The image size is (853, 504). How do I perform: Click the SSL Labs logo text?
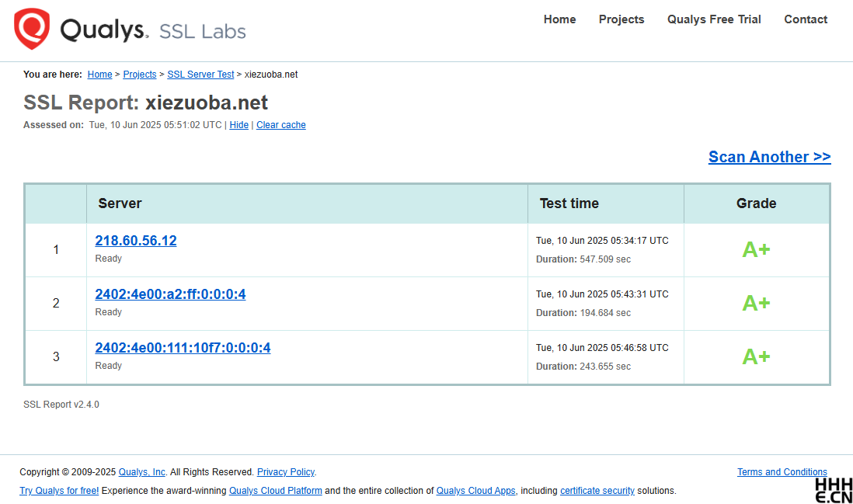pyautogui.click(x=202, y=32)
